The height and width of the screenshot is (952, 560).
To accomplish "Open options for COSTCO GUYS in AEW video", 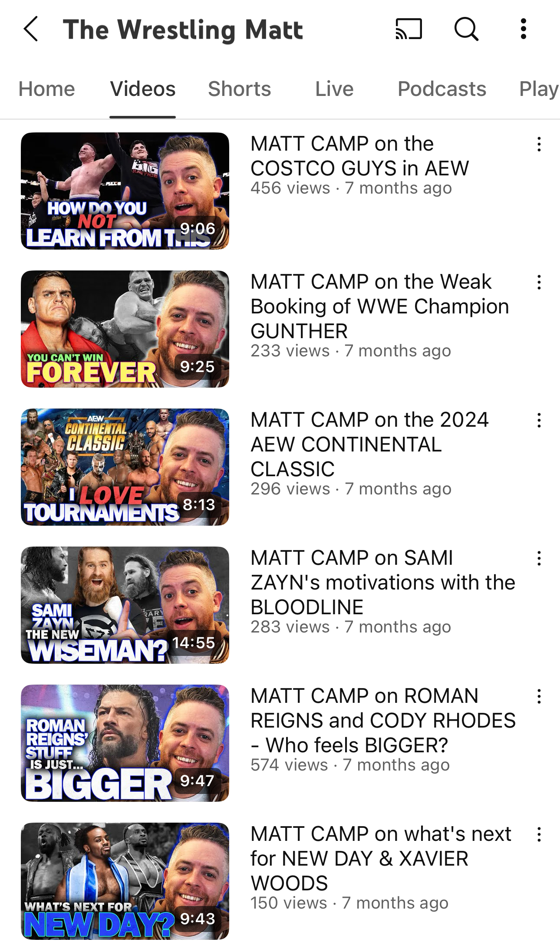I will [539, 144].
